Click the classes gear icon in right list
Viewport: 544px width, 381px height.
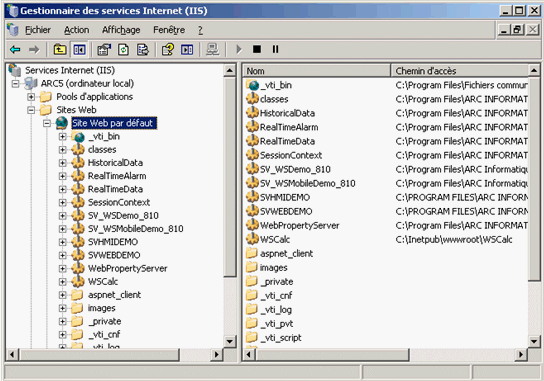coord(252,99)
